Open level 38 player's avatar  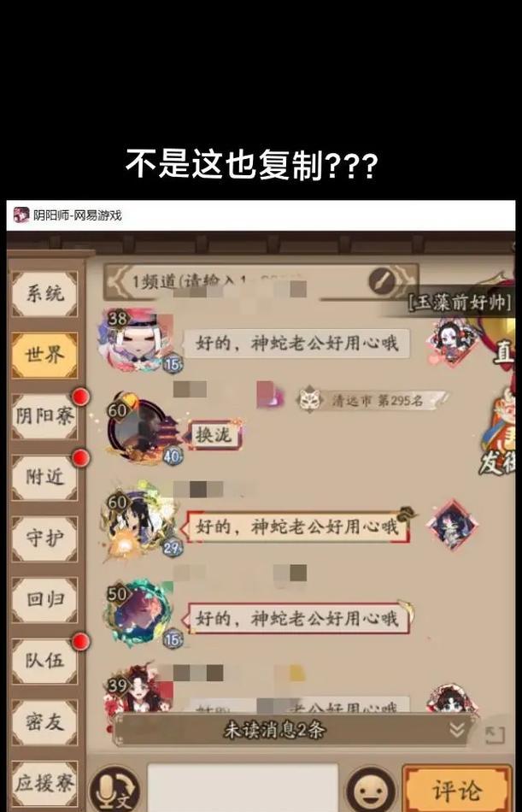point(138,339)
